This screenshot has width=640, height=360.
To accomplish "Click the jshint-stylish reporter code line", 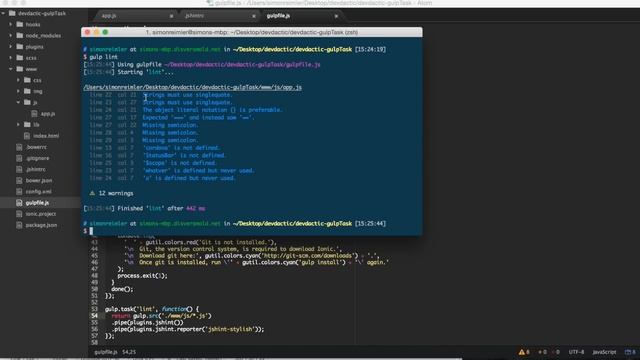I will coord(188,329).
